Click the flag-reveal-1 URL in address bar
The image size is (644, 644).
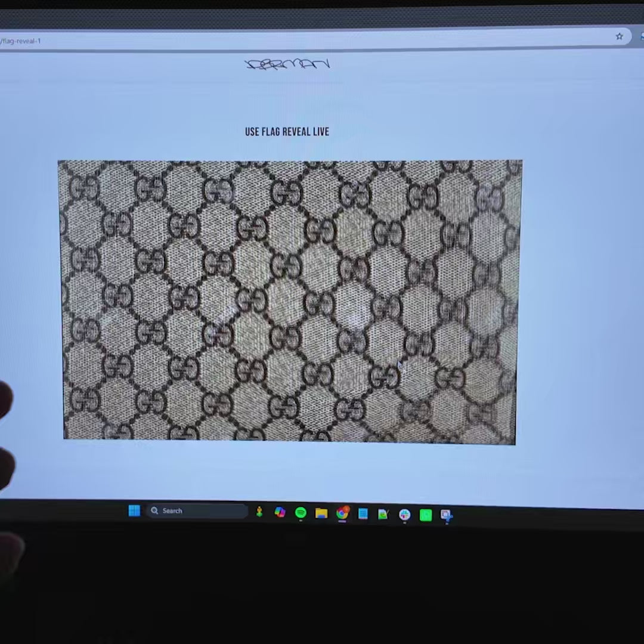pos(20,41)
